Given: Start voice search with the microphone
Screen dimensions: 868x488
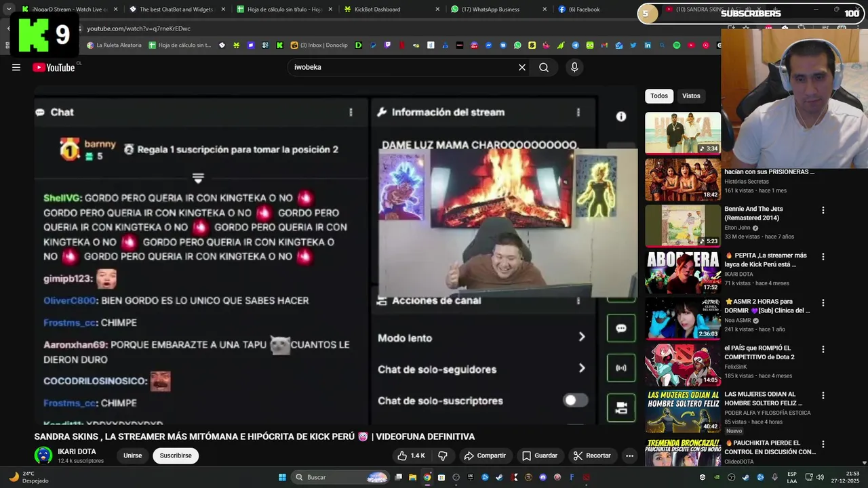Looking at the screenshot, I should point(574,67).
